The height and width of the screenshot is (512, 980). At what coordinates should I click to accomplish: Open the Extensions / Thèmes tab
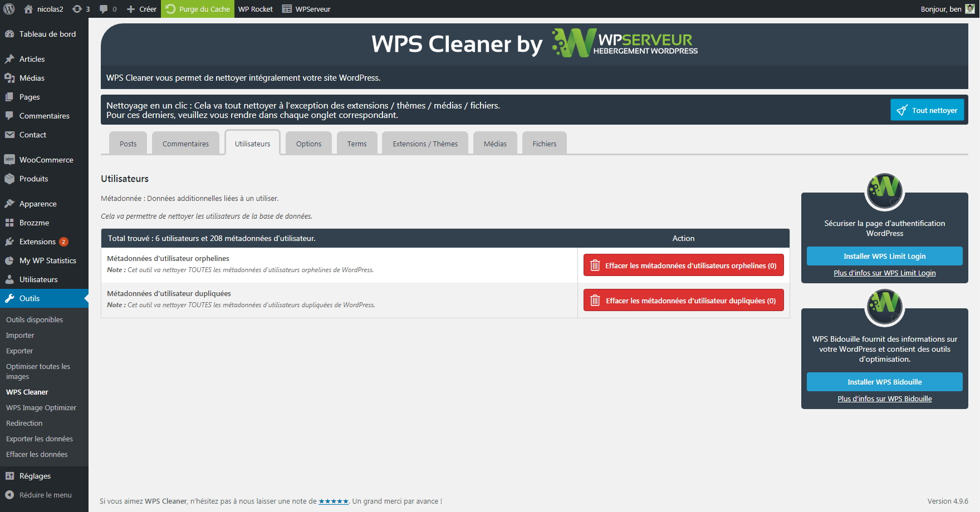click(x=425, y=144)
